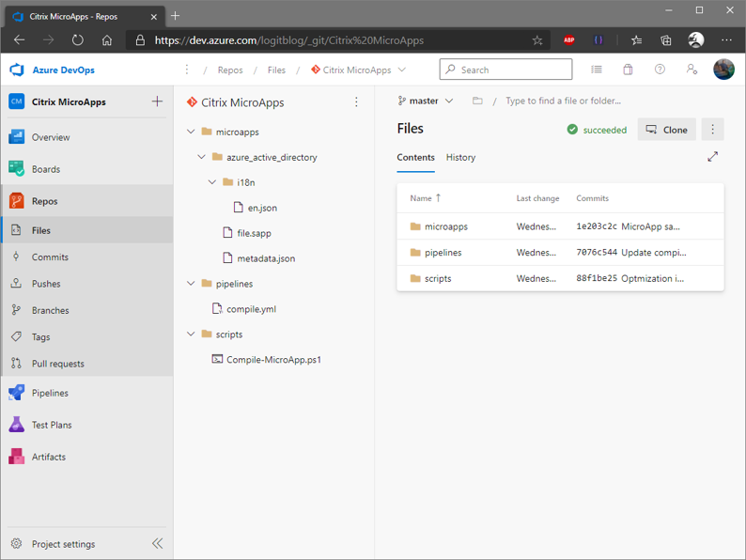Open the Repos breadcrumb link
This screenshot has height=560, width=746.
tap(230, 70)
